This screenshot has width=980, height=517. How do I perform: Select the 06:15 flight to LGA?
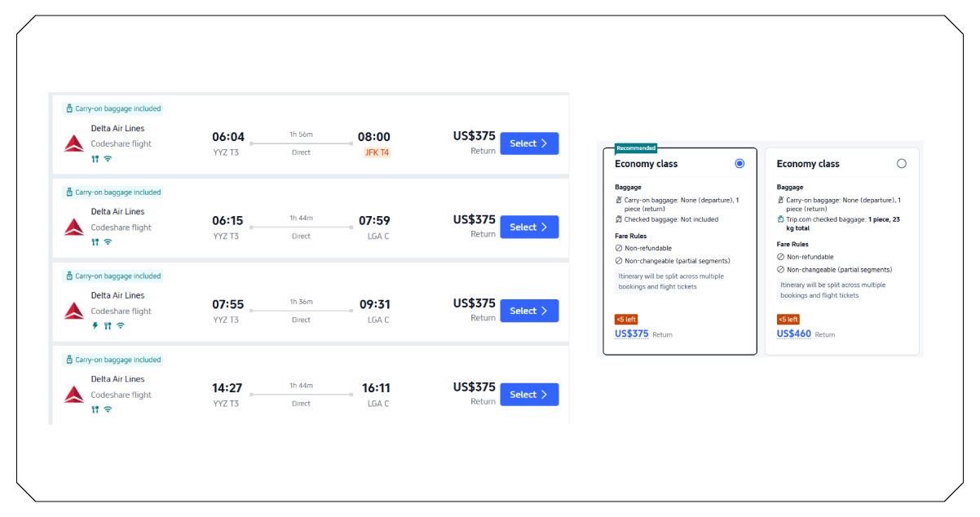pyautogui.click(x=528, y=228)
